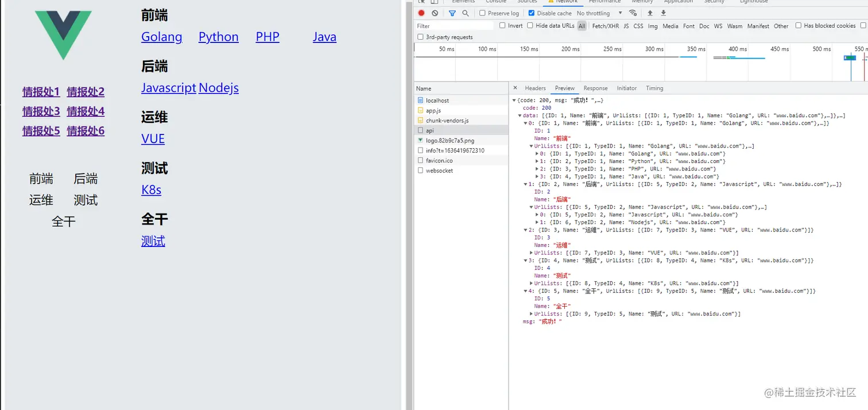
Task: Open the Java link
Action: [x=324, y=37]
